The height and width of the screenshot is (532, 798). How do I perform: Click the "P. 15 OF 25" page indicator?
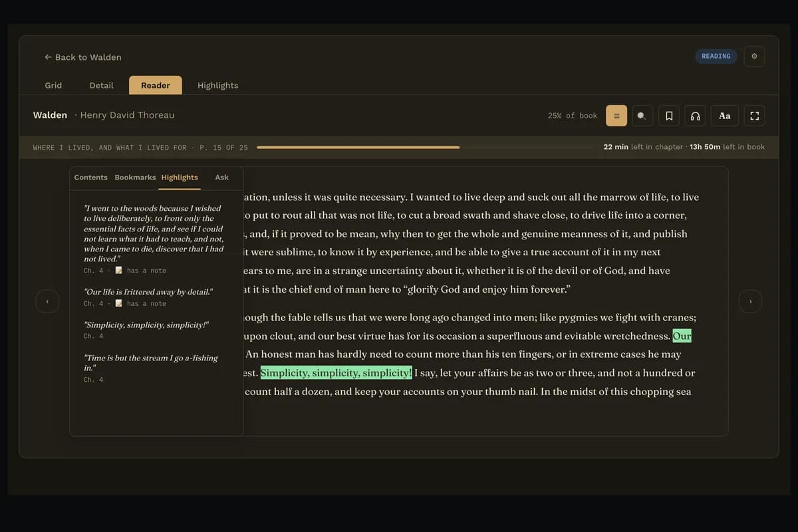[x=223, y=148]
